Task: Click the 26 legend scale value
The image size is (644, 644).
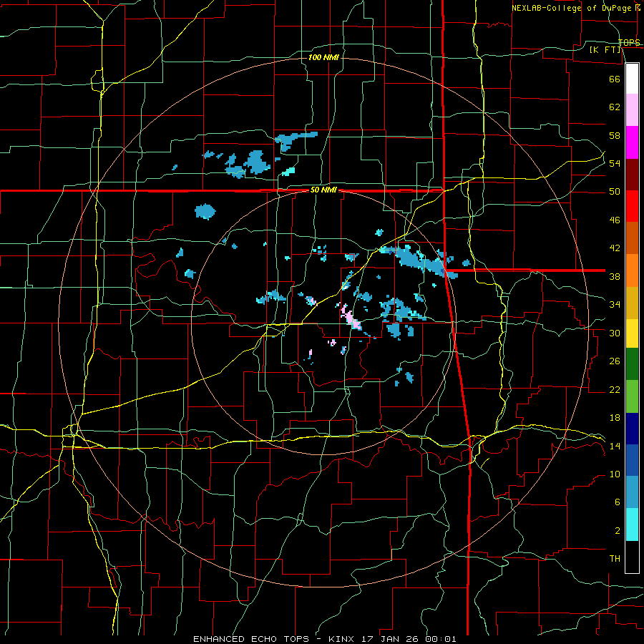Action: click(615, 361)
